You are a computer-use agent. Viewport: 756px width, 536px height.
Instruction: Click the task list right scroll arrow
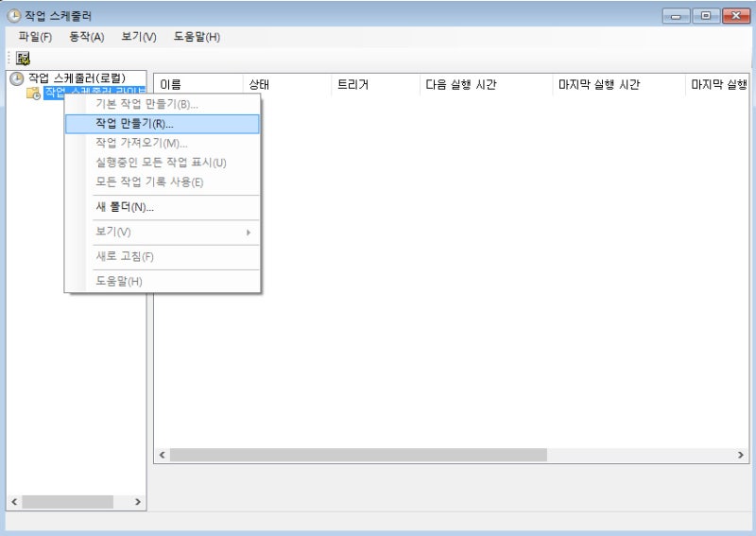(741, 455)
